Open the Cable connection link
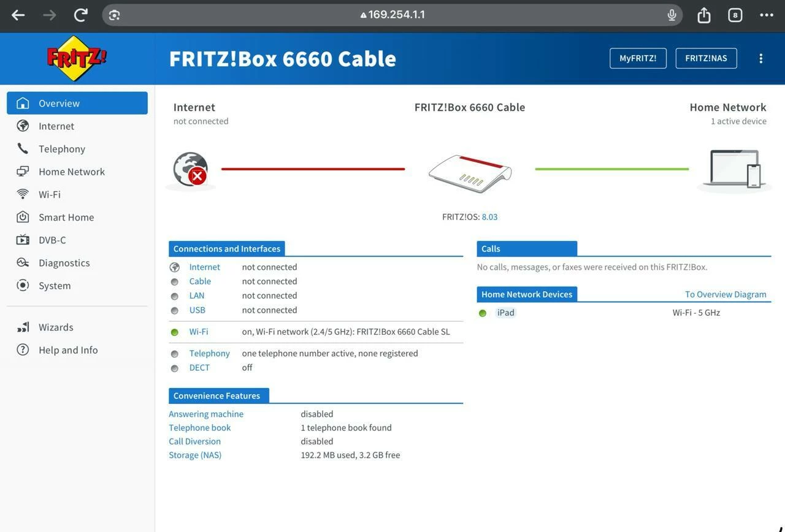Viewport: 785px width, 532px height. [x=200, y=281]
